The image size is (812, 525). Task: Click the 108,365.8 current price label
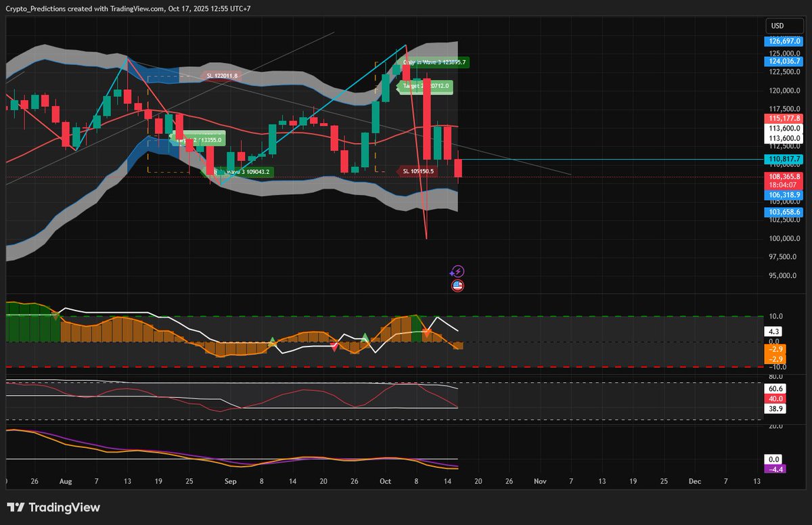point(784,176)
